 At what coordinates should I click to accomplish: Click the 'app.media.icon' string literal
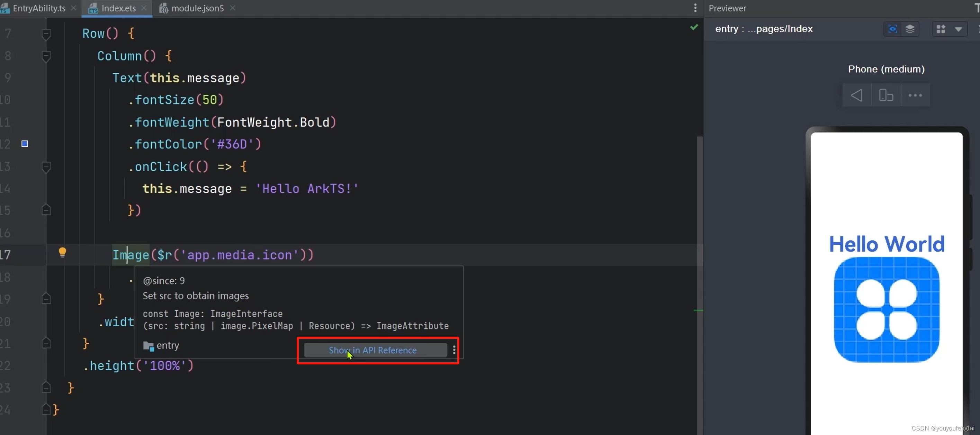point(239,255)
